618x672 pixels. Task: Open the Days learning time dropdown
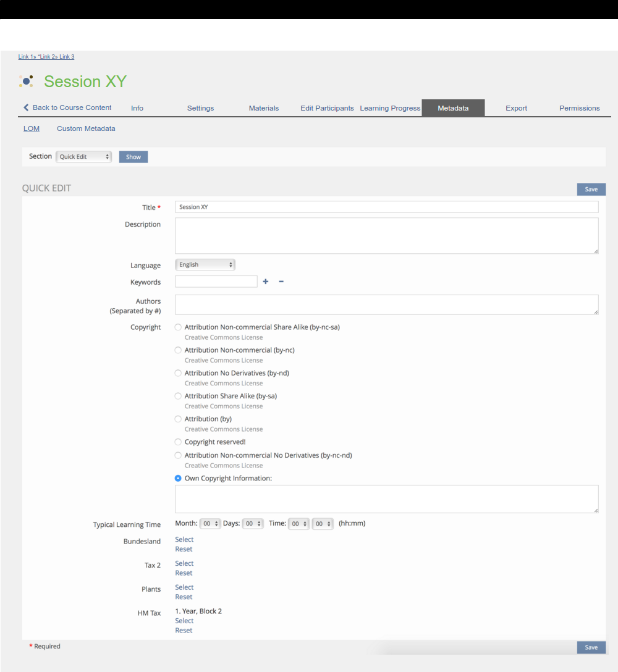(x=253, y=524)
